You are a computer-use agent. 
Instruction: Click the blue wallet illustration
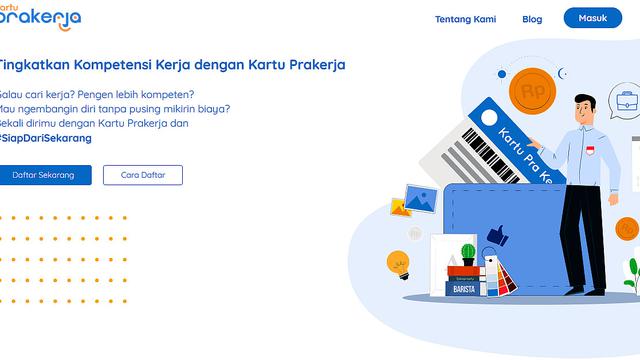[x=506, y=239]
